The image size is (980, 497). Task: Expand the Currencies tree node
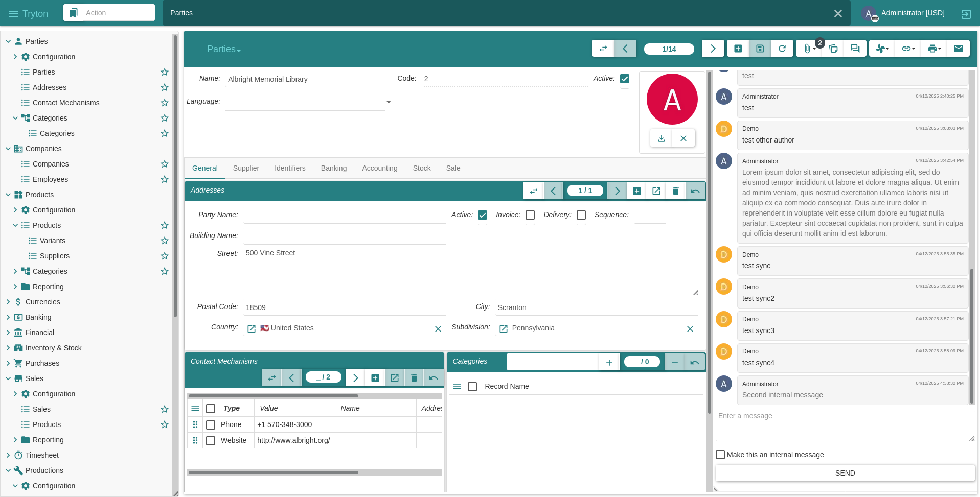(x=8, y=302)
